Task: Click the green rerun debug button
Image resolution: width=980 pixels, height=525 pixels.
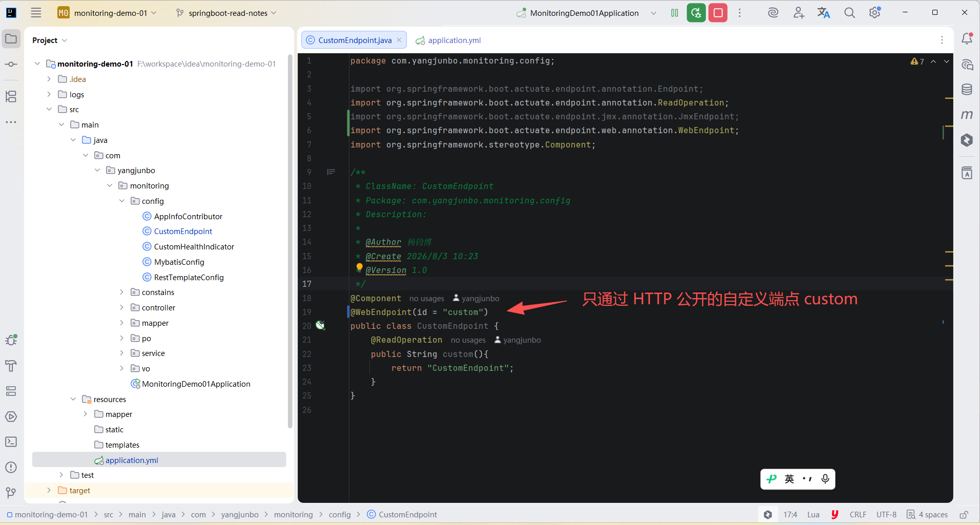Action: tap(696, 13)
